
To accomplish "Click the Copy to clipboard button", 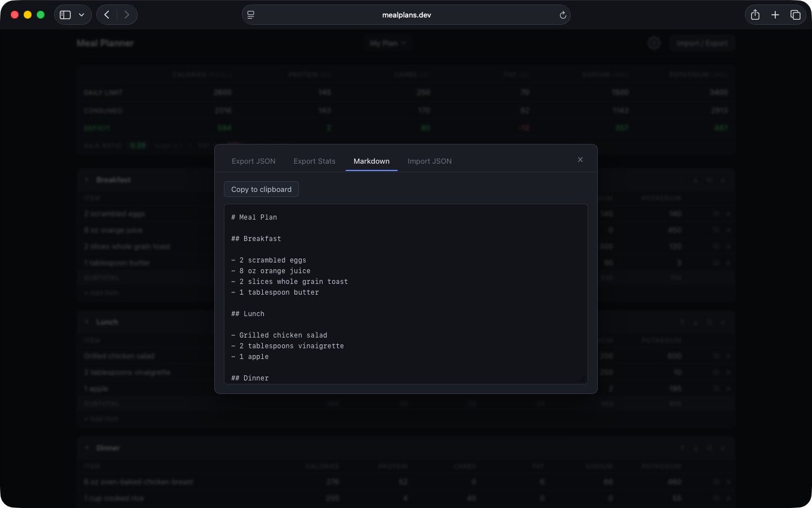I will pos(261,189).
